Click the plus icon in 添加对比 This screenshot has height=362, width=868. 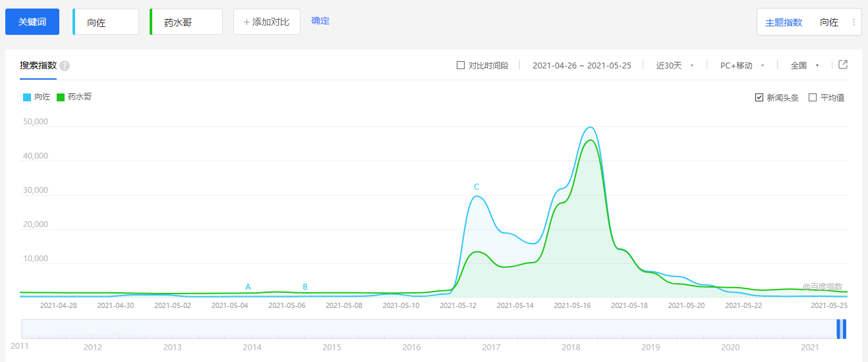pyautogui.click(x=246, y=22)
